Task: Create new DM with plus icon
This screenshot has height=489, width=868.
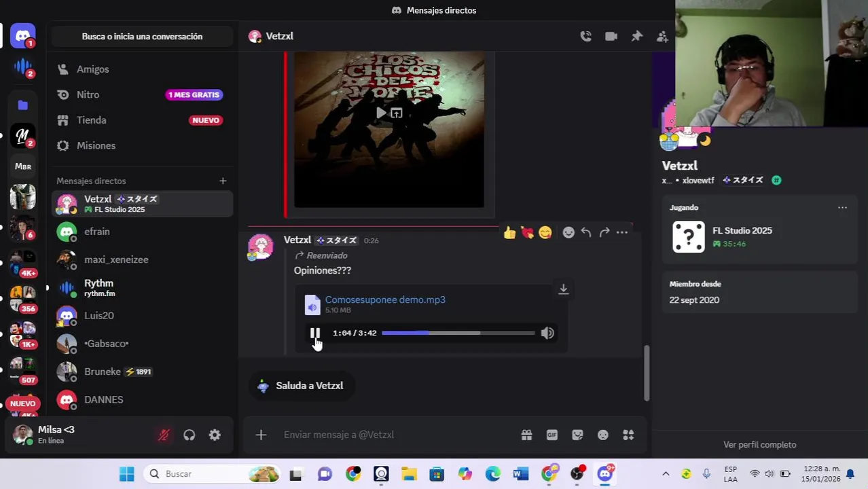Action: [x=223, y=181]
